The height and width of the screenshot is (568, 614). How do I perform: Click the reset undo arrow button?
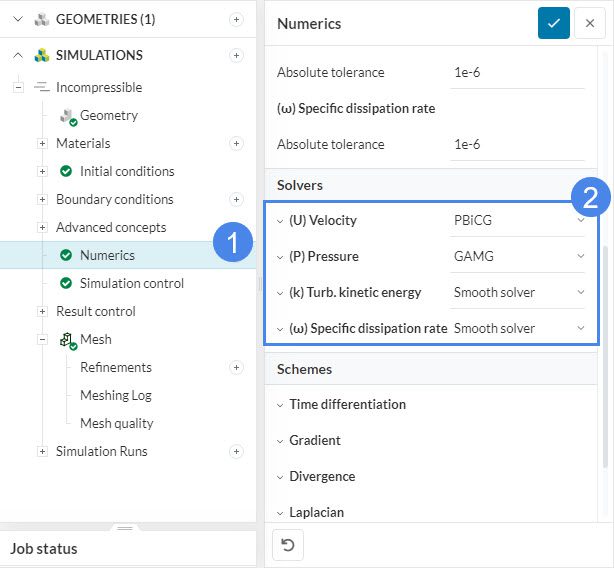coord(288,545)
